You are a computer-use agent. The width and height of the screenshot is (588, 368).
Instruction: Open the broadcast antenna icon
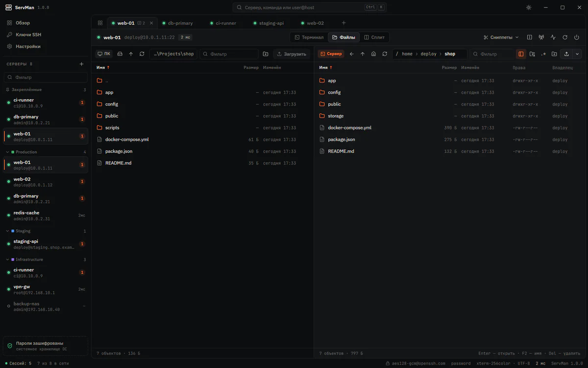pyautogui.click(x=541, y=37)
